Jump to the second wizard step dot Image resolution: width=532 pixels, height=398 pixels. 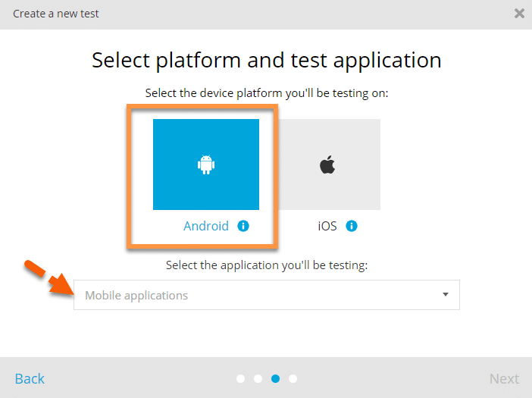[x=258, y=378]
